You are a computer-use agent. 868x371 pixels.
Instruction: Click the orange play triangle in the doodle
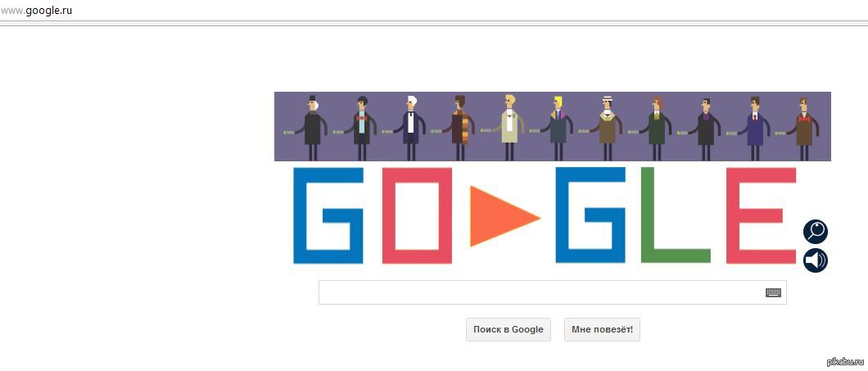point(501,216)
